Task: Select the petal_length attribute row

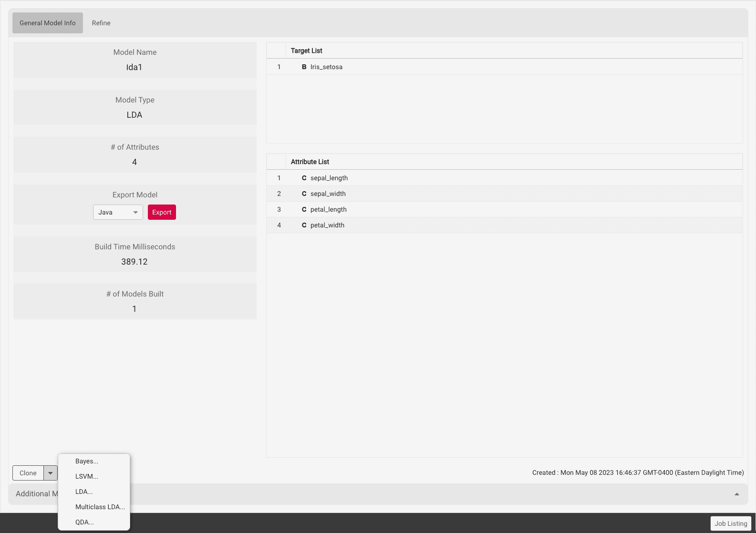Action: click(x=505, y=209)
